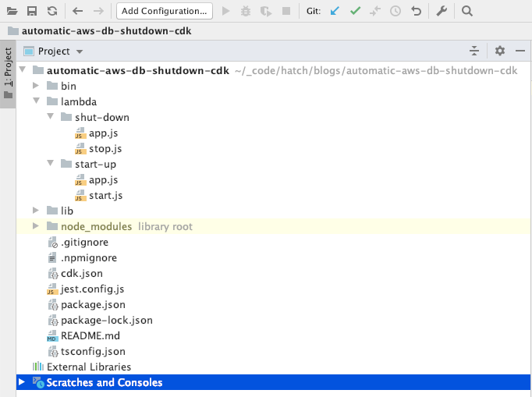The height and width of the screenshot is (397, 532).
Task: Click the Debug bug icon
Action: pos(246,11)
